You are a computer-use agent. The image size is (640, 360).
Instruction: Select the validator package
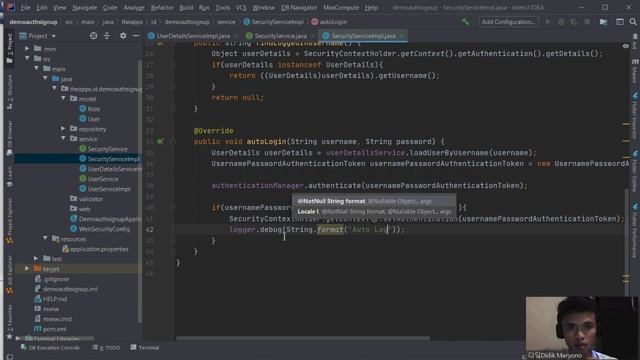tap(91, 199)
